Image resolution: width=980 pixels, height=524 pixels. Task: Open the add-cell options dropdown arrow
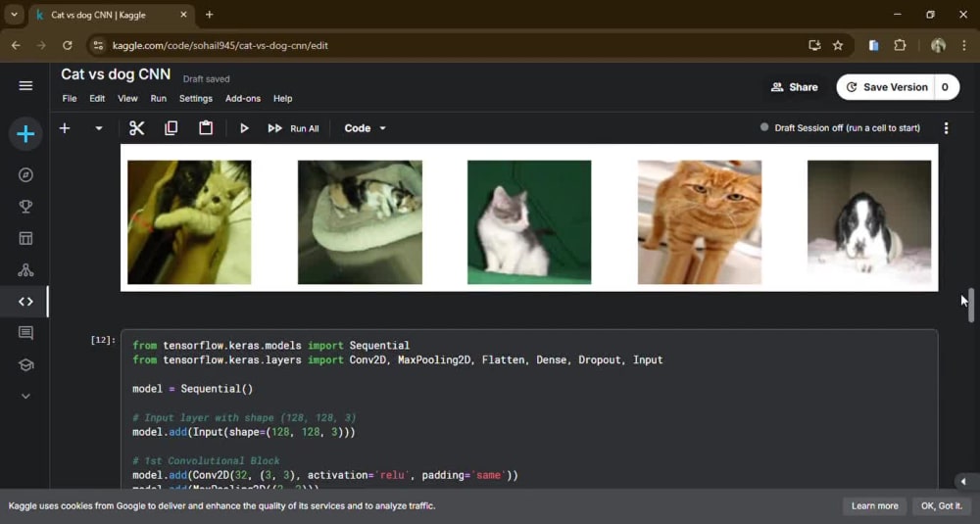pyautogui.click(x=98, y=128)
